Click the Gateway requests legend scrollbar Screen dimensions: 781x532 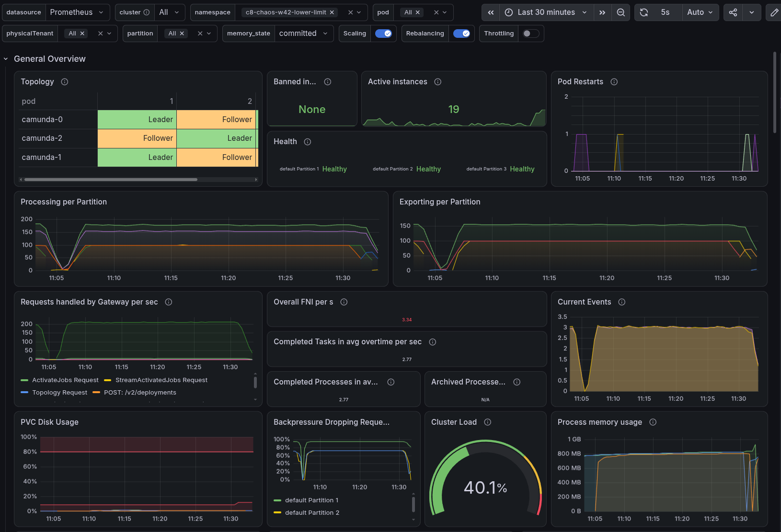[x=255, y=382]
